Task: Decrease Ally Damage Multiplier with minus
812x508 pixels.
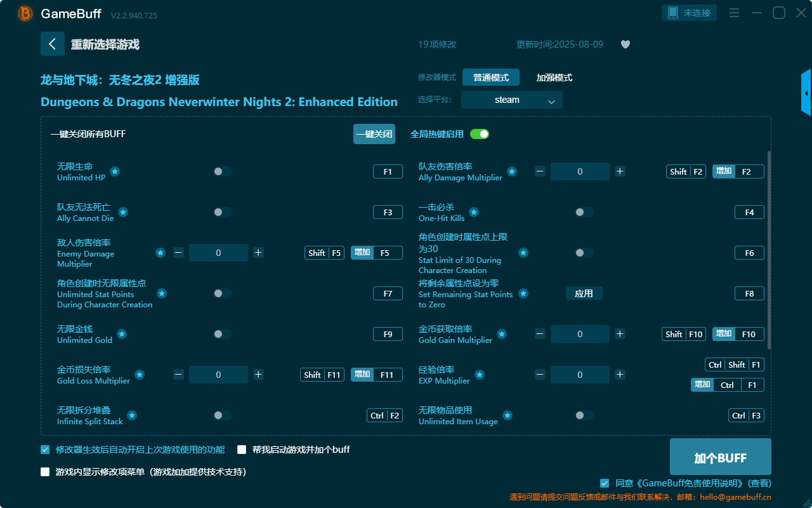Action: tap(540, 171)
